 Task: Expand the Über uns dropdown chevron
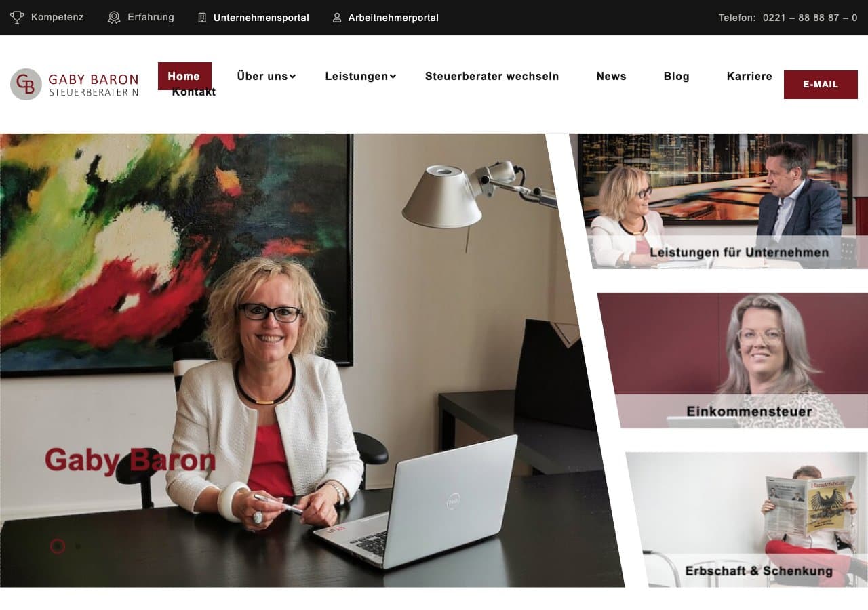click(x=293, y=77)
